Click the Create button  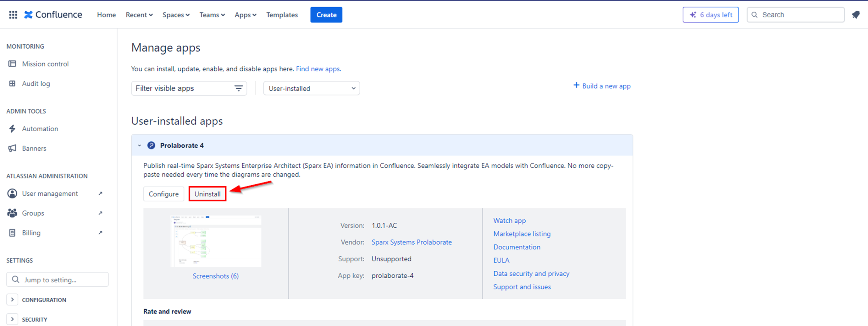click(x=326, y=15)
